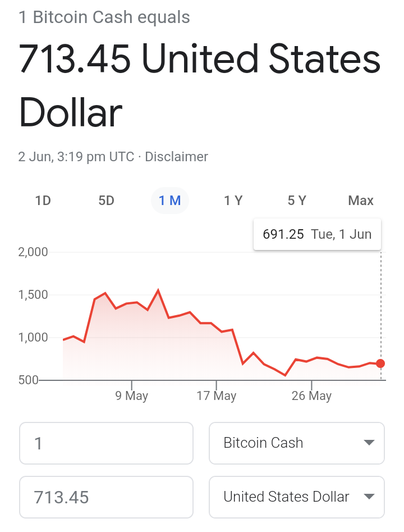Screen dimensions: 404x532
Task: Select the 1 M range tab
Action: click(x=170, y=201)
